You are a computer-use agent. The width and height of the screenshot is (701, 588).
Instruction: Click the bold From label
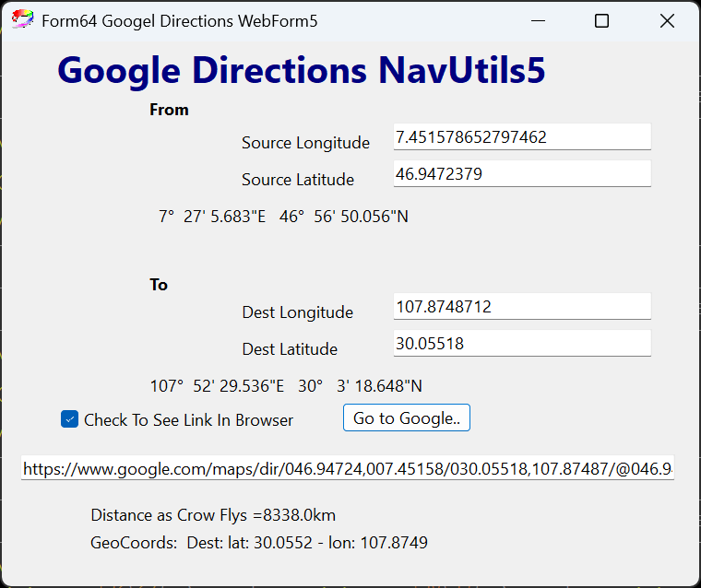point(169,110)
